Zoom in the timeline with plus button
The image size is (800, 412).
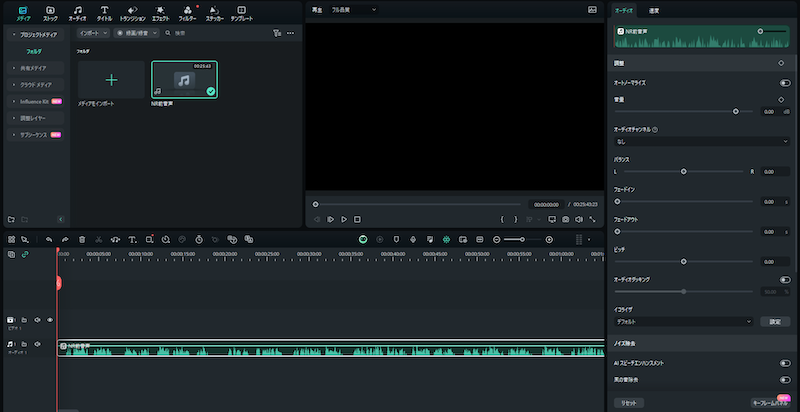click(549, 239)
